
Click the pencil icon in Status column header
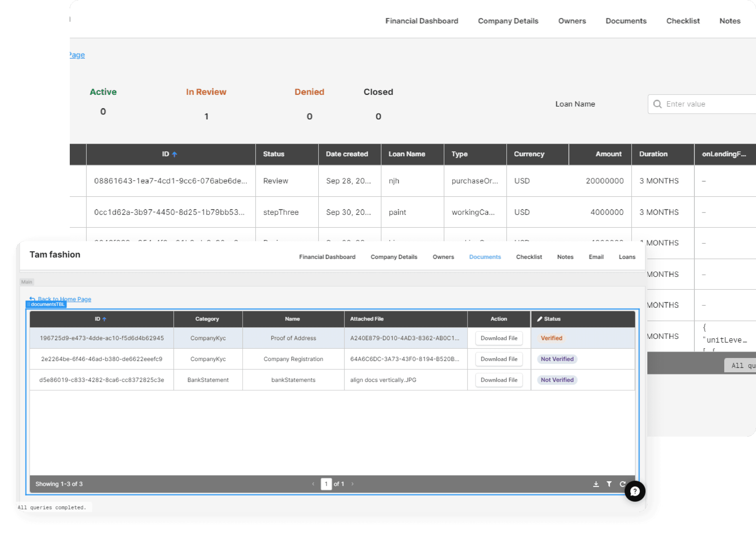pos(539,319)
